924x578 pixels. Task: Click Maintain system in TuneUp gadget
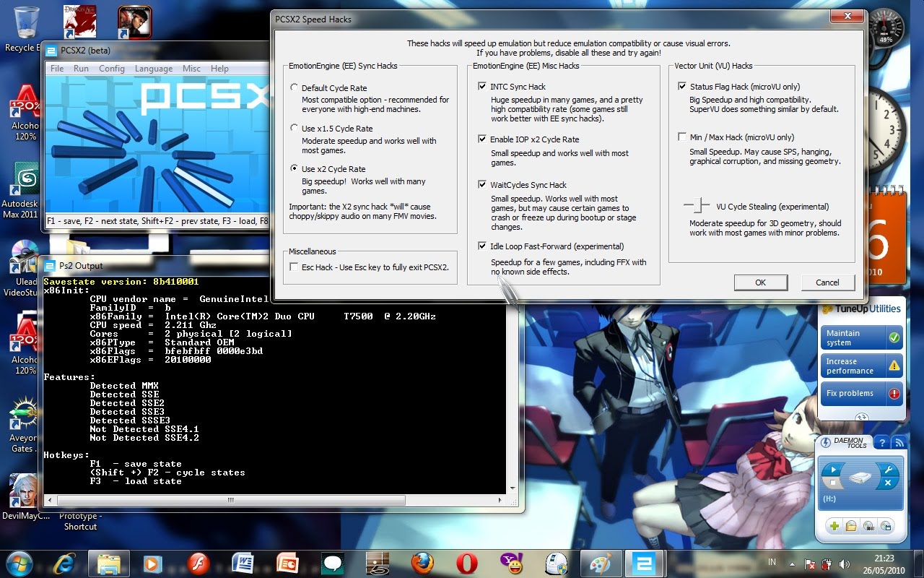[862, 337]
